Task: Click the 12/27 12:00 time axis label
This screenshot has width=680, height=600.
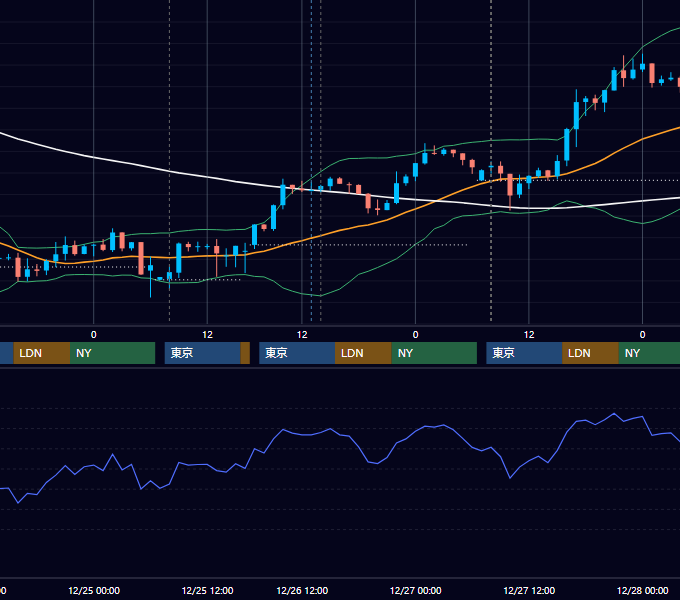Action: pyautogui.click(x=529, y=590)
